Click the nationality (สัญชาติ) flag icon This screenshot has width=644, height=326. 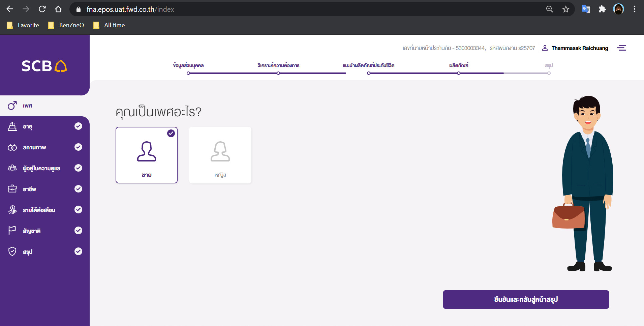coord(12,231)
